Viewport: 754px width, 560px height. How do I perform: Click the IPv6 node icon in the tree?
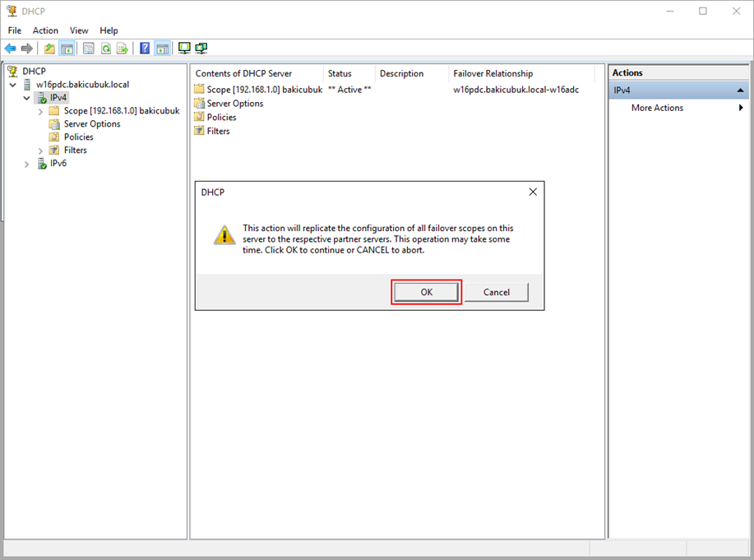click(42, 163)
